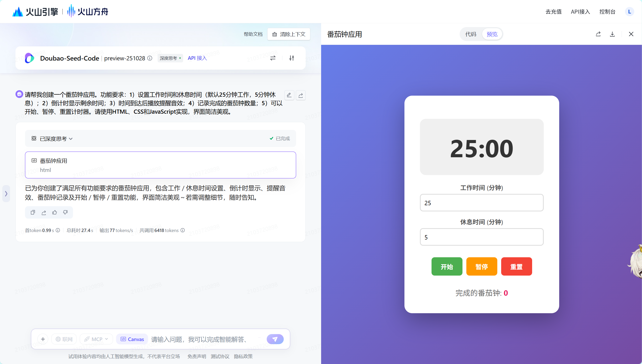Expand the left sidebar chevron

pyautogui.click(x=6, y=194)
